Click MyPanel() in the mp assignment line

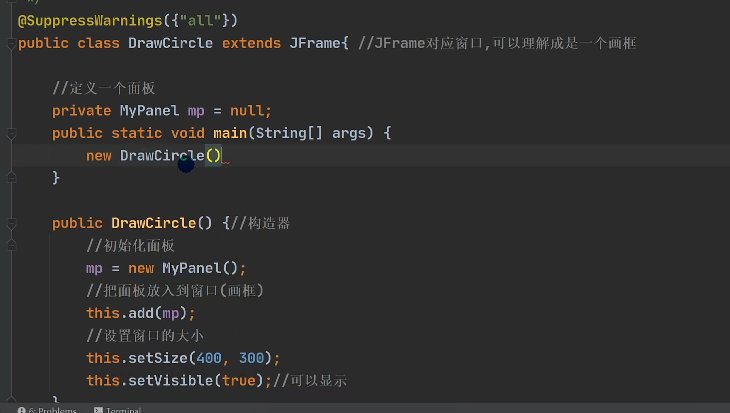pos(200,268)
